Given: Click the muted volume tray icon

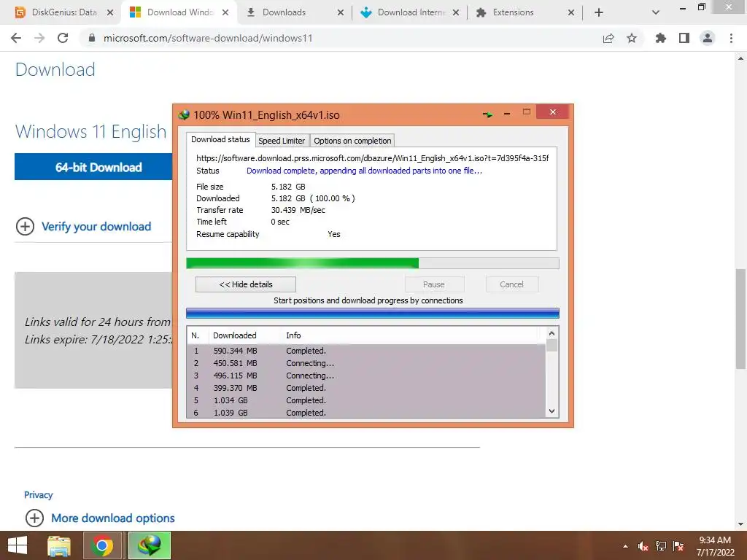Looking at the screenshot, I should pyautogui.click(x=643, y=546).
